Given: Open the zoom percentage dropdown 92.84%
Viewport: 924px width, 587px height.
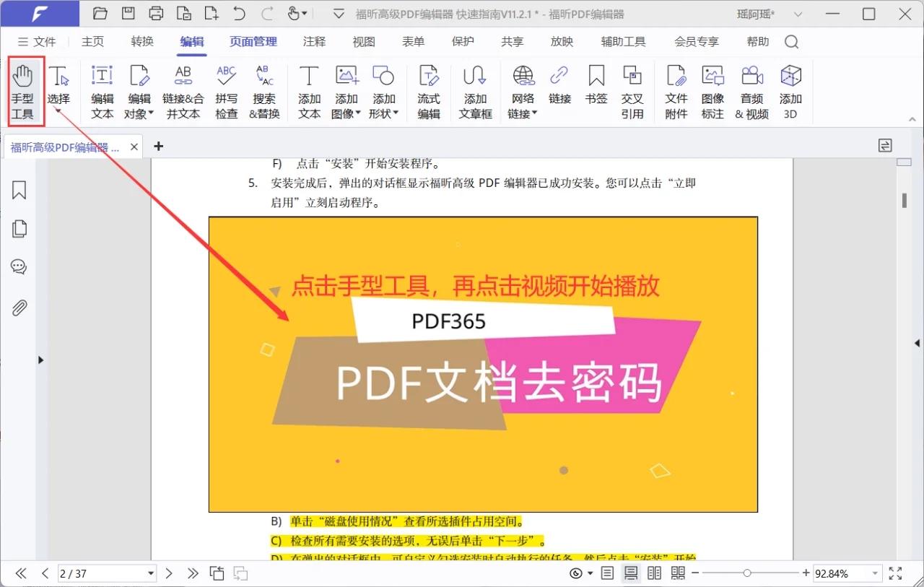Looking at the screenshot, I should click(876, 573).
